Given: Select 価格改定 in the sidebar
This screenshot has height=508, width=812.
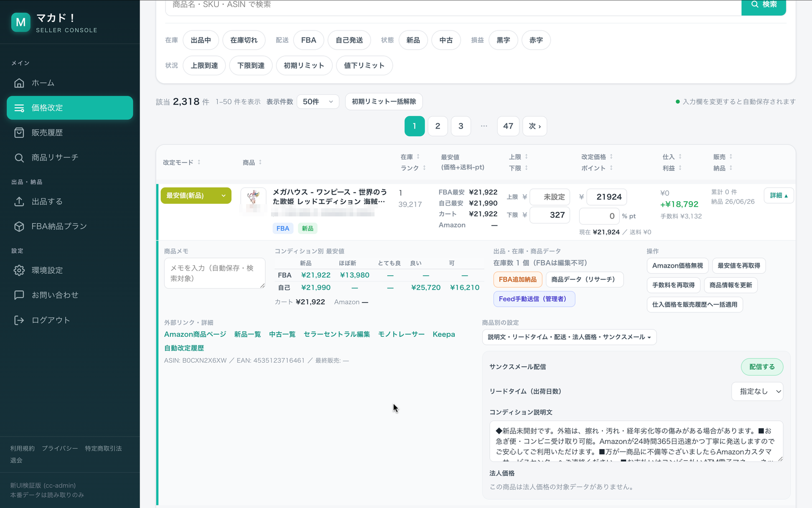Looking at the screenshot, I should [70, 108].
